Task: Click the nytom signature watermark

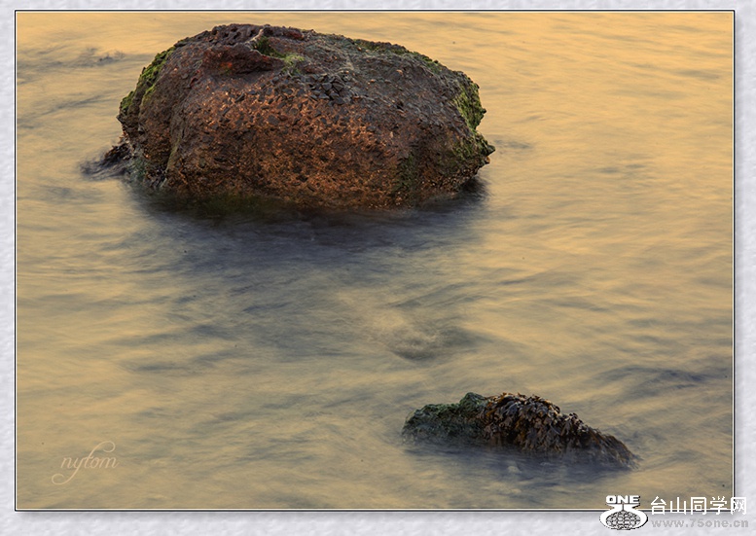Action: [85, 463]
